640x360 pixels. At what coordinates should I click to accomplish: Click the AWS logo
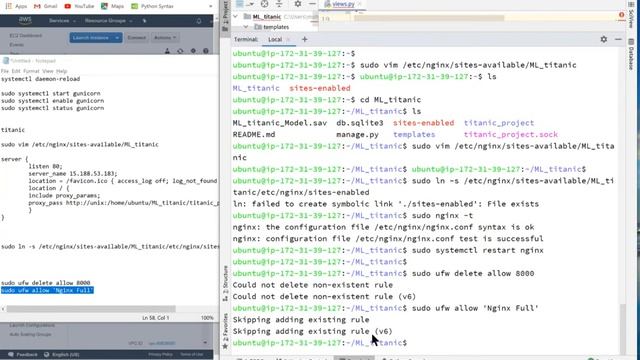click(25, 20)
